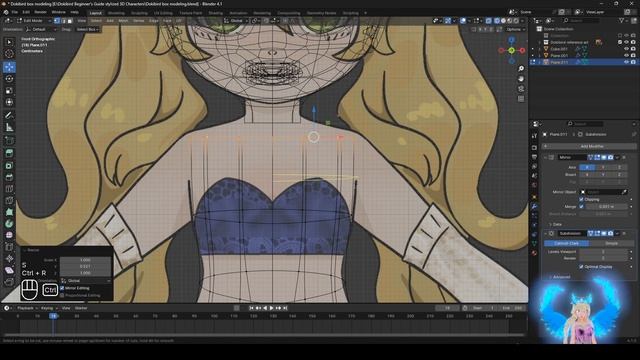
Task: Open Object Data green triangle tab
Action: (x=534, y=244)
